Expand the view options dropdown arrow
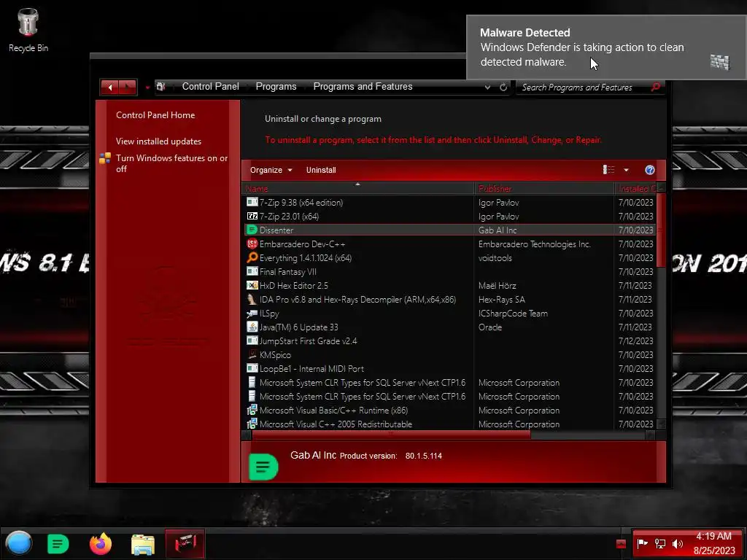 tap(626, 170)
